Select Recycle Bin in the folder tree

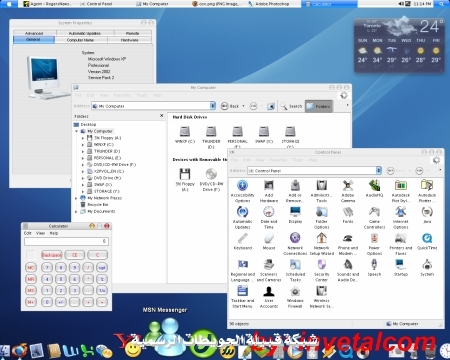click(x=94, y=205)
